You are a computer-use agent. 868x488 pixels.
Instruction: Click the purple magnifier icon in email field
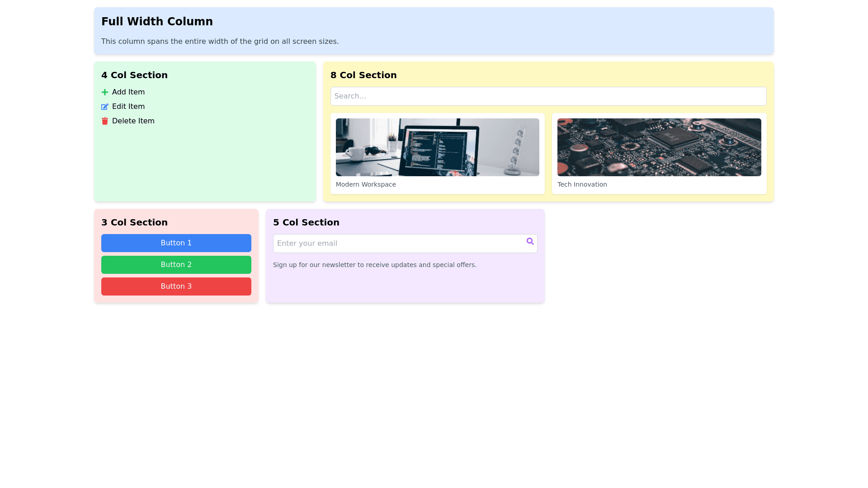(x=530, y=242)
